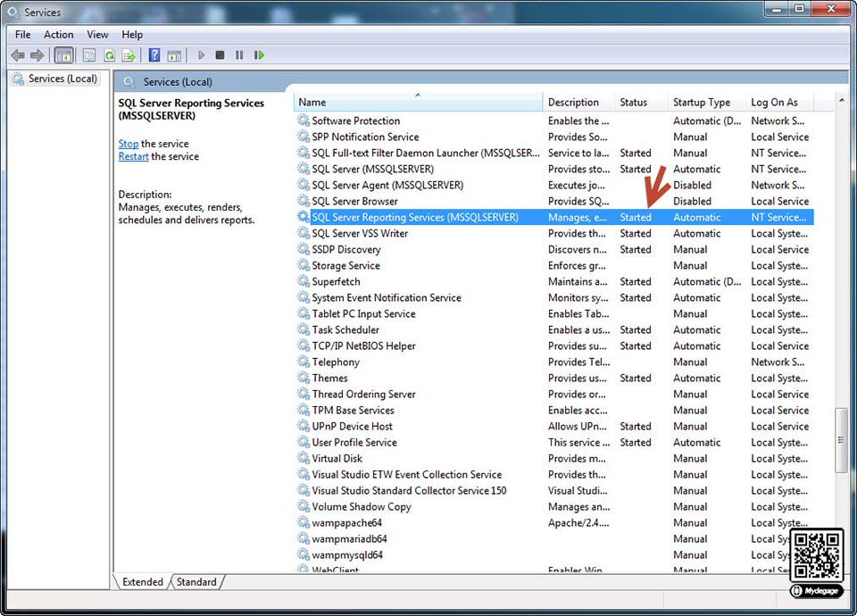Open the Action menu
Screen dimensions: 857x616
tap(59, 35)
